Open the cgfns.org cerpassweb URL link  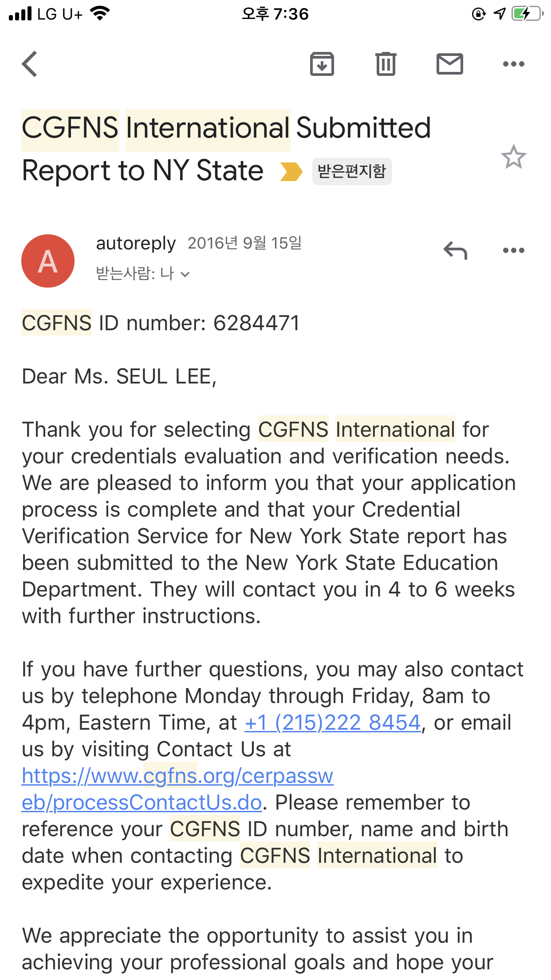tap(177, 776)
